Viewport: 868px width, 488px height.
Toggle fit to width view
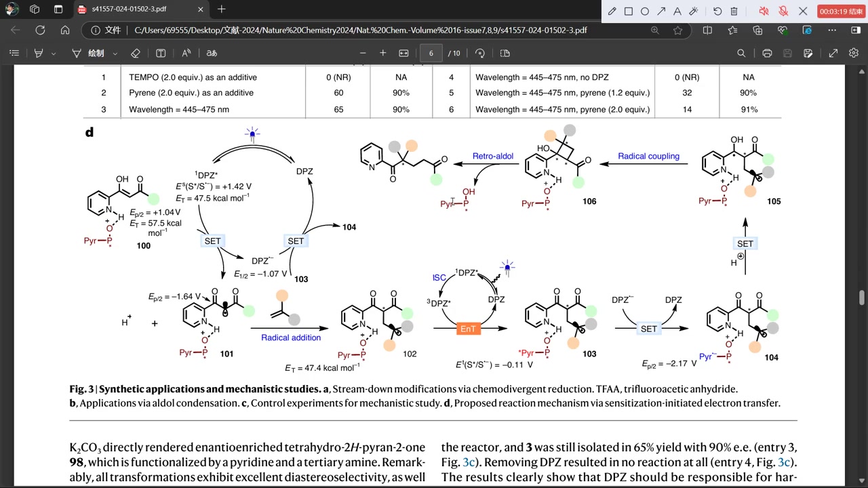[x=403, y=53]
